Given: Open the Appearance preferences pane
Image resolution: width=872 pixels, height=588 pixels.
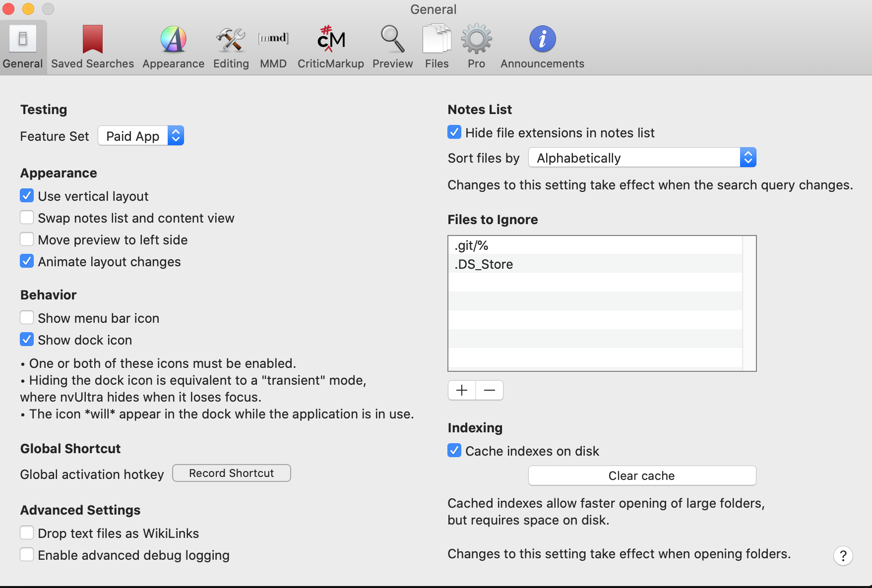Looking at the screenshot, I should coord(173,40).
